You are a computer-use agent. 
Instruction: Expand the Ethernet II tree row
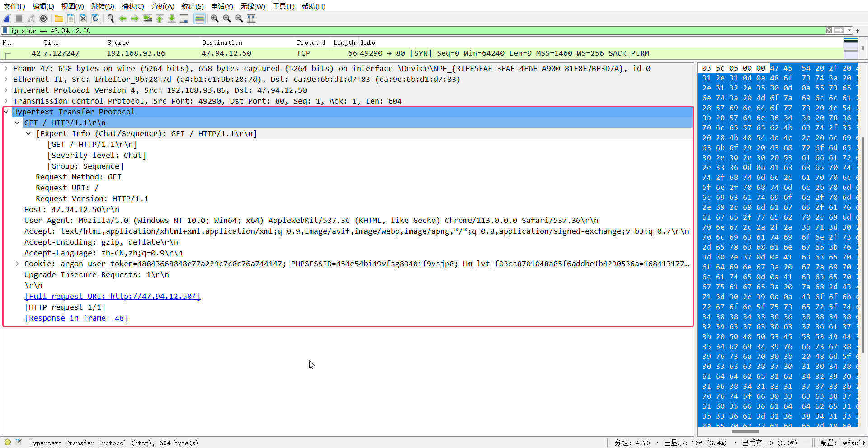point(6,79)
